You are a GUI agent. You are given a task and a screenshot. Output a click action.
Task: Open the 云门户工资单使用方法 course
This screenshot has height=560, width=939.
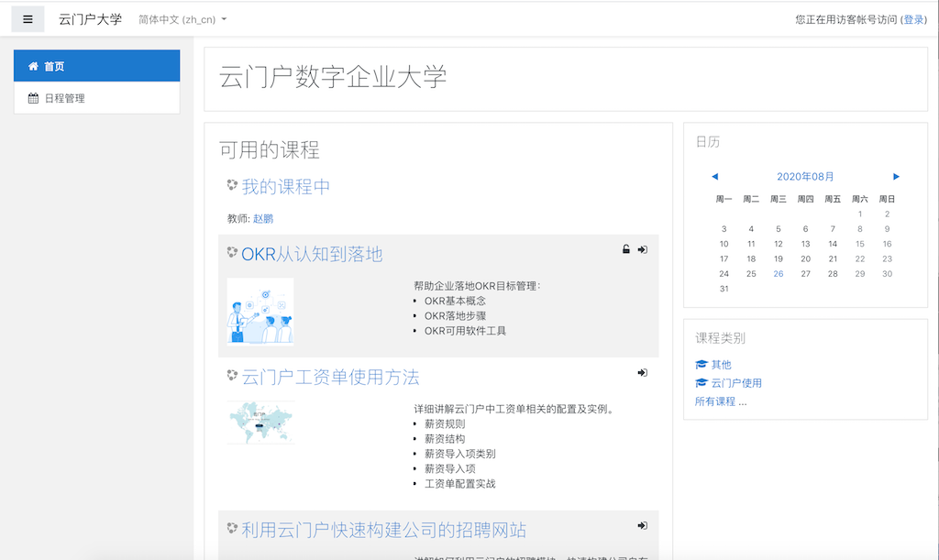tap(330, 378)
